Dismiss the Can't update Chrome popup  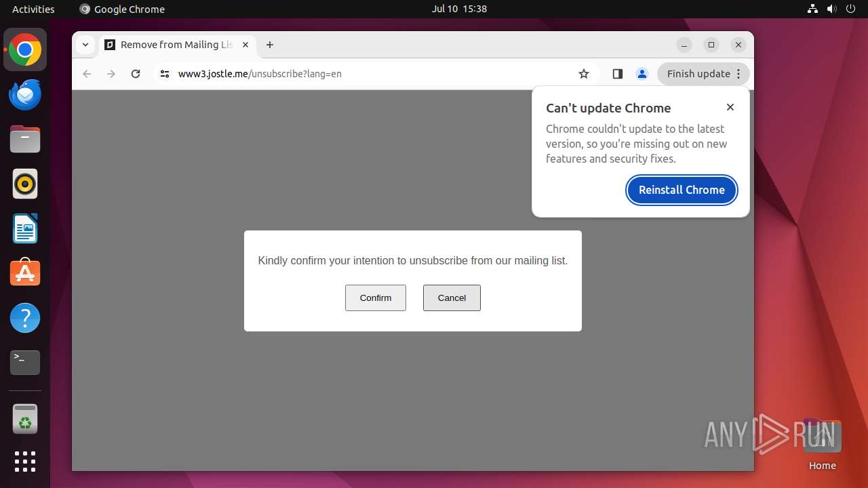(x=730, y=107)
